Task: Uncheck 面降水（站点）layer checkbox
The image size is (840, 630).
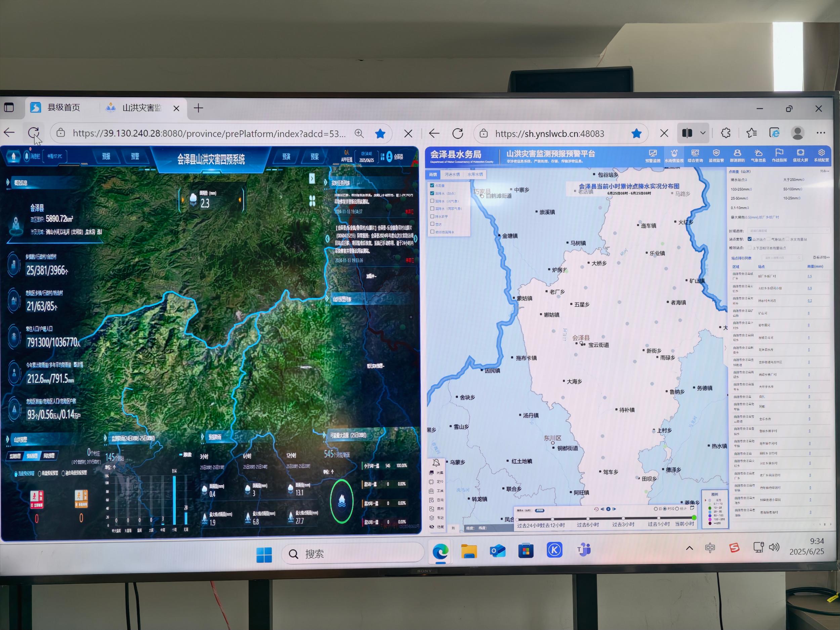Action: (x=432, y=193)
